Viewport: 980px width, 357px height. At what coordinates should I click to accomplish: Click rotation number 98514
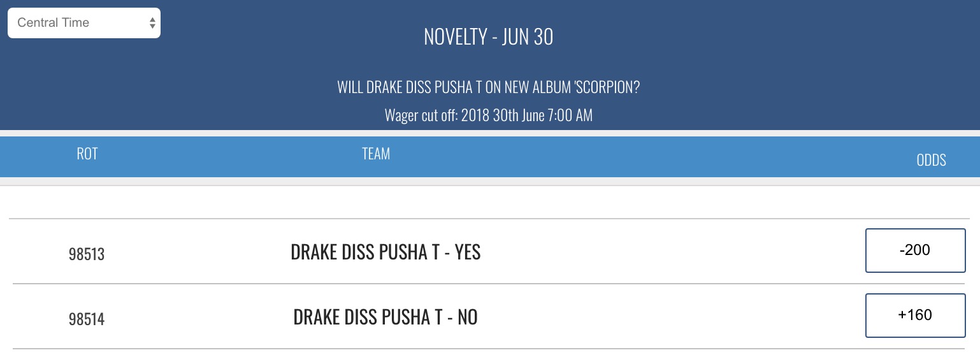(87, 319)
